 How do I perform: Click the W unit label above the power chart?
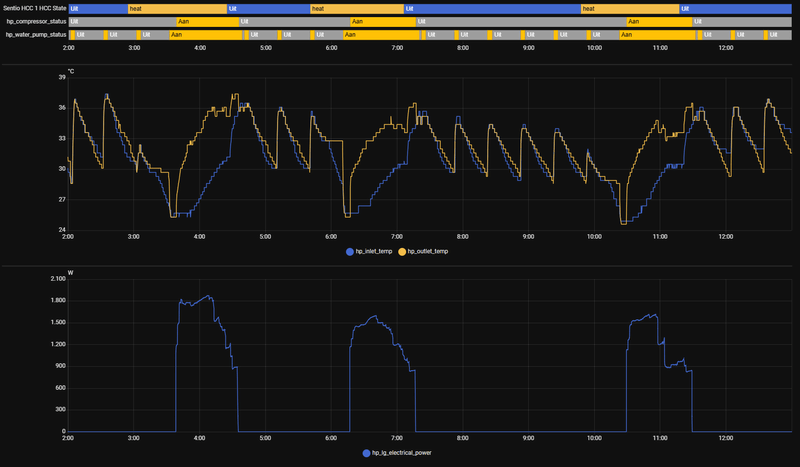coord(70,273)
